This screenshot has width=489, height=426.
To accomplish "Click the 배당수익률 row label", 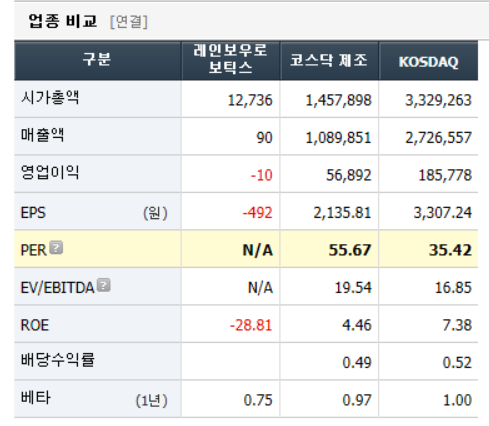I will pyautogui.click(x=58, y=360).
